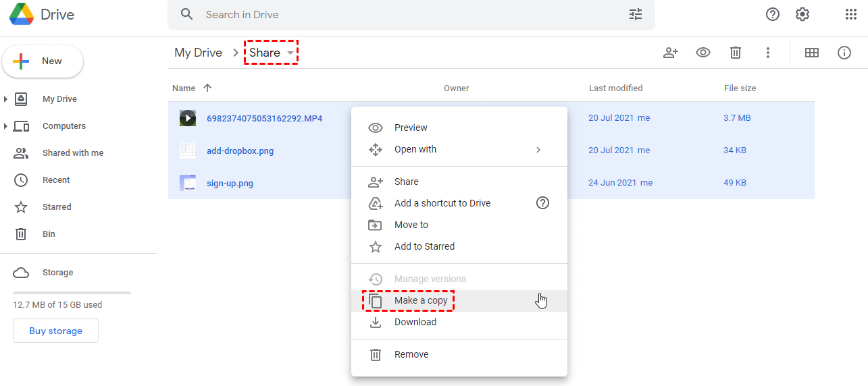Click the trash Remove icon in toolbar

tap(736, 53)
